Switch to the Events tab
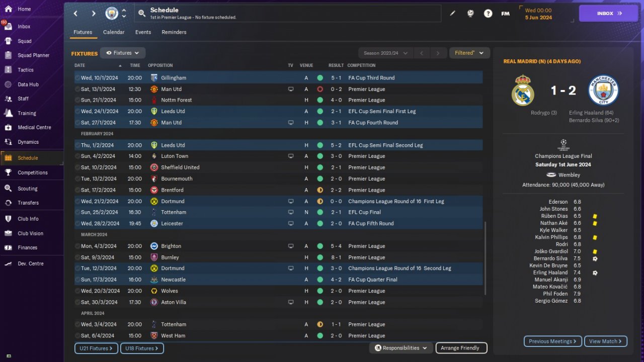 coord(143,32)
